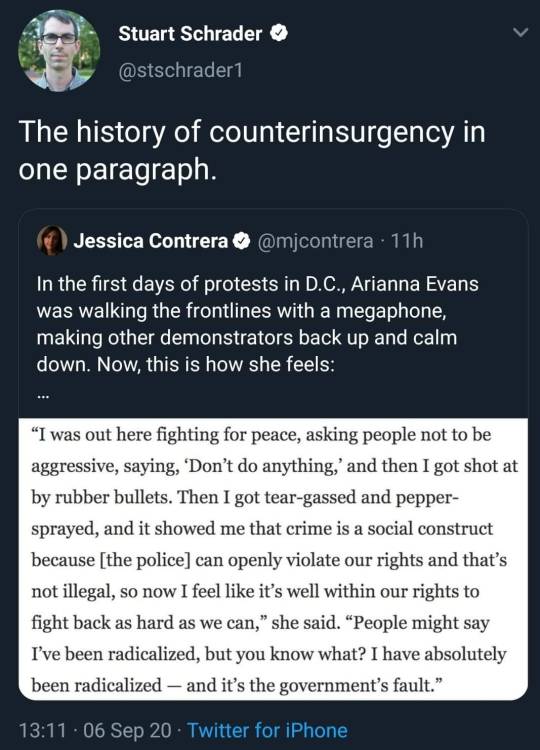Image resolution: width=540 pixels, height=750 pixels.
Task: Click the 'been radicalized' closing line of excerpt
Action: [236, 685]
